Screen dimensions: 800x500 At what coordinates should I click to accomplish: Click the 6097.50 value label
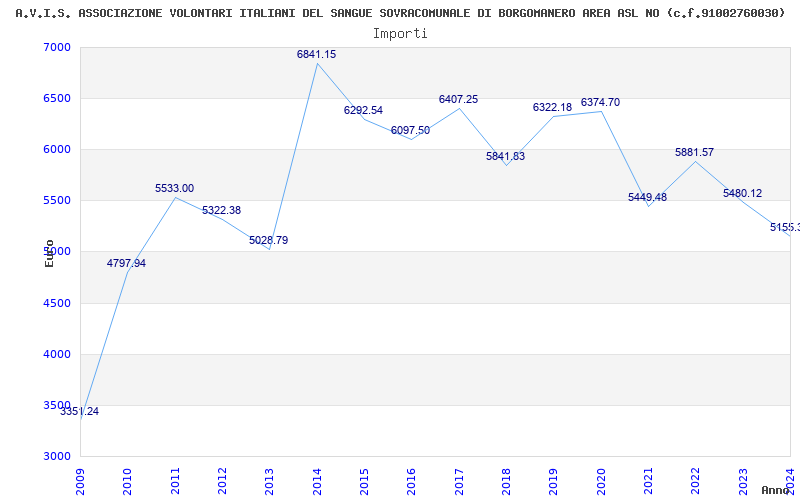pyautogui.click(x=410, y=131)
